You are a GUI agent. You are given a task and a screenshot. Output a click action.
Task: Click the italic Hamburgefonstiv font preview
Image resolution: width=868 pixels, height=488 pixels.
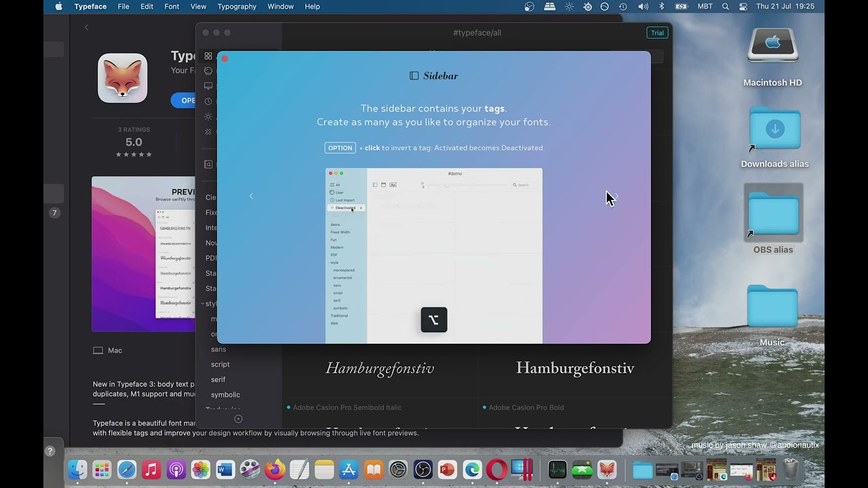coord(380,368)
